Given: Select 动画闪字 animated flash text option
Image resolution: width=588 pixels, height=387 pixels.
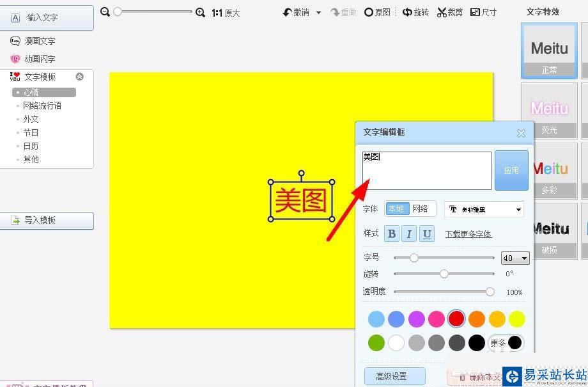Looking at the screenshot, I should pos(33,59).
